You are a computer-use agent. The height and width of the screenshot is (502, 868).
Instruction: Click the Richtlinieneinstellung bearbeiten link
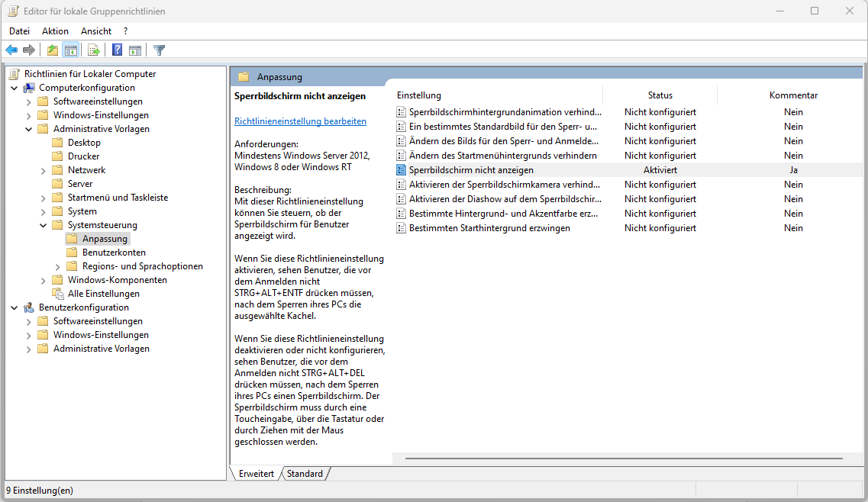coord(300,121)
